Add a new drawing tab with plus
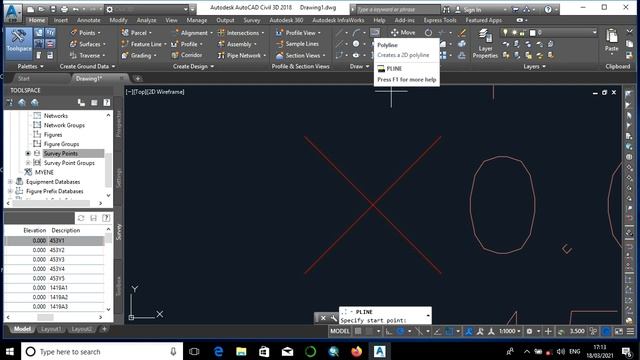Viewport: 640px width, 360px height. [138, 78]
